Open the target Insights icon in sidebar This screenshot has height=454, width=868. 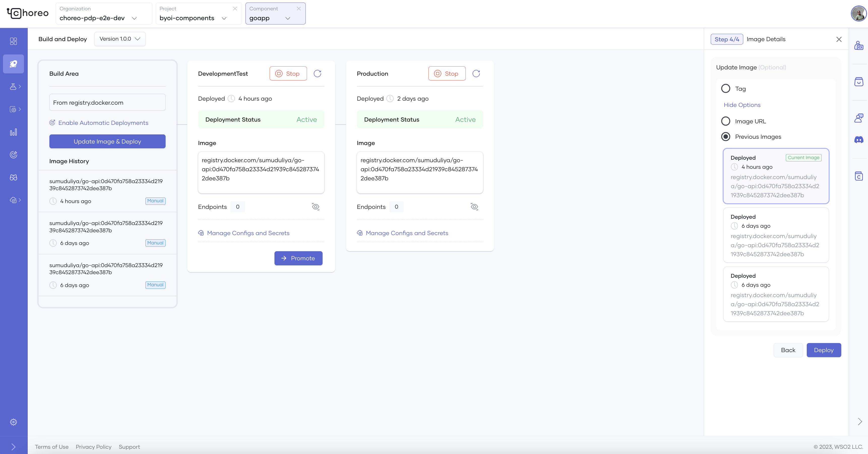pyautogui.click(x=13, y=155)
